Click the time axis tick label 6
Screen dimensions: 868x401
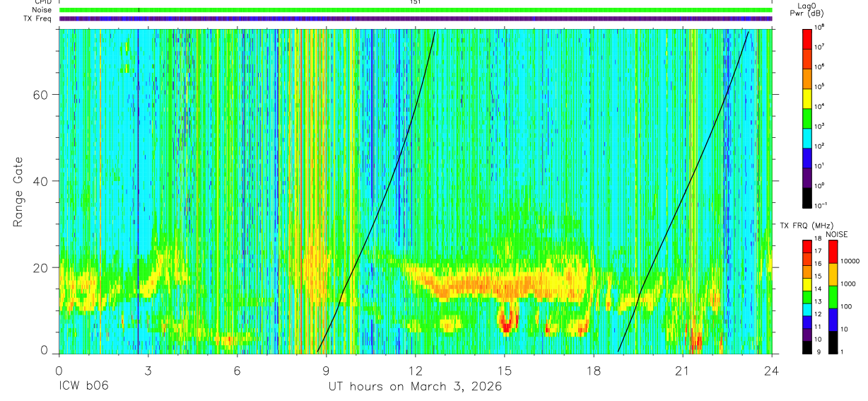[x=237, y=370]
